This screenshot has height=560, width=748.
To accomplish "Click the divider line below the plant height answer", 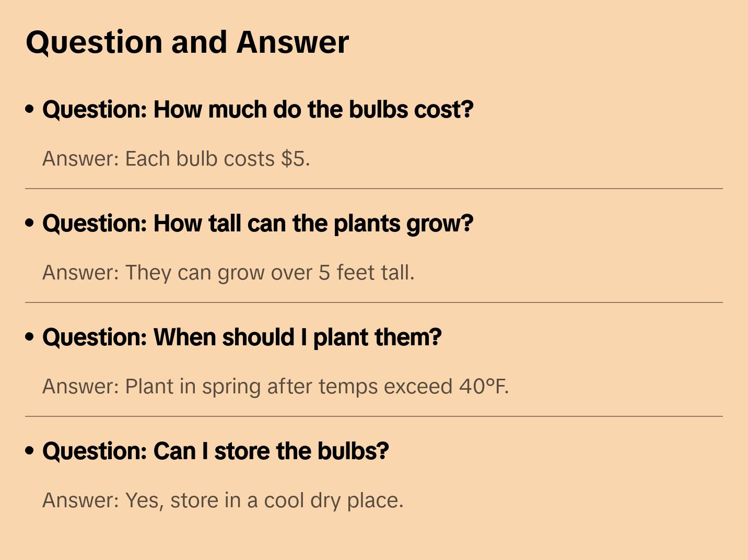I will (x=374, y=302).
